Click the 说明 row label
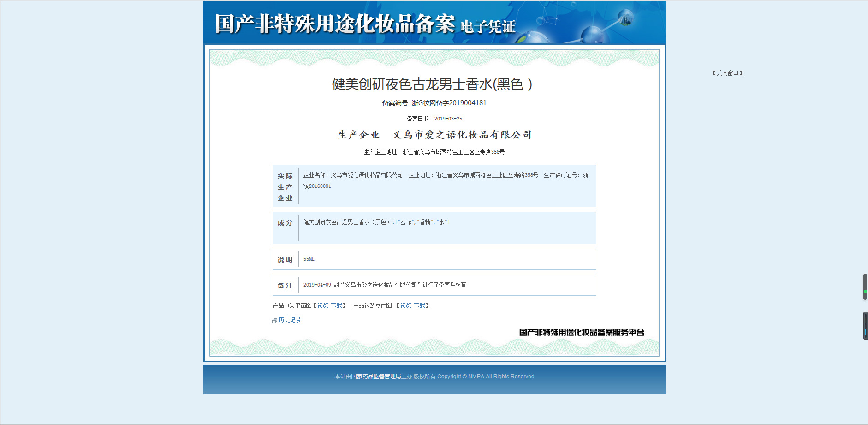The image size is (868, 425). pyautogui.click(x=285, y=260)
